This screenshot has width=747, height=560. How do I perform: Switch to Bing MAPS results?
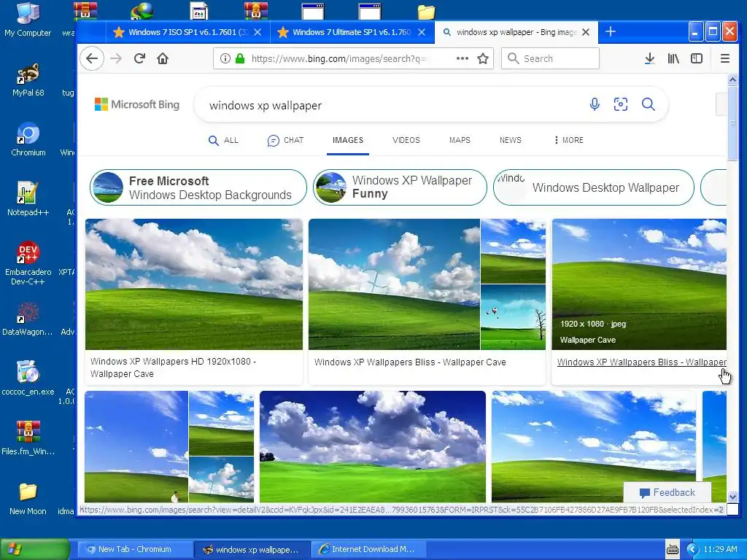460,140
